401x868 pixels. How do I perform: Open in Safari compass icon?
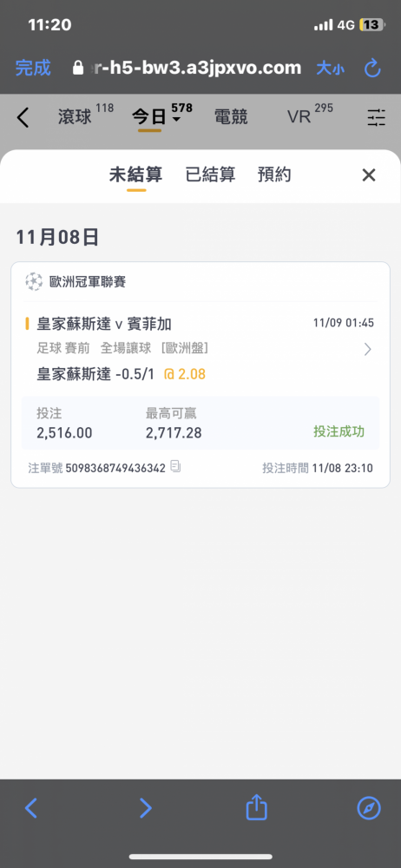[x=369, y=808]
